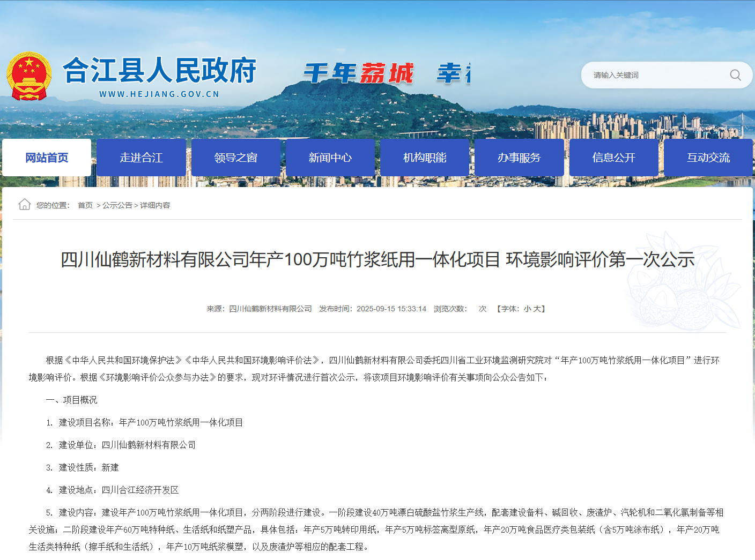Click the 您的位置 label
The image size is (755, 560).
53,205
